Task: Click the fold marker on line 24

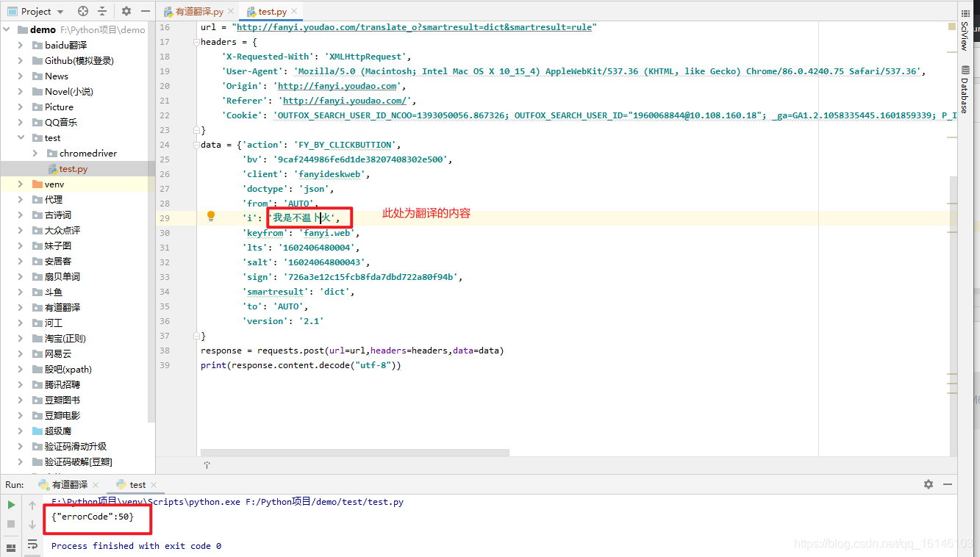Action: (x=198, y=145)
